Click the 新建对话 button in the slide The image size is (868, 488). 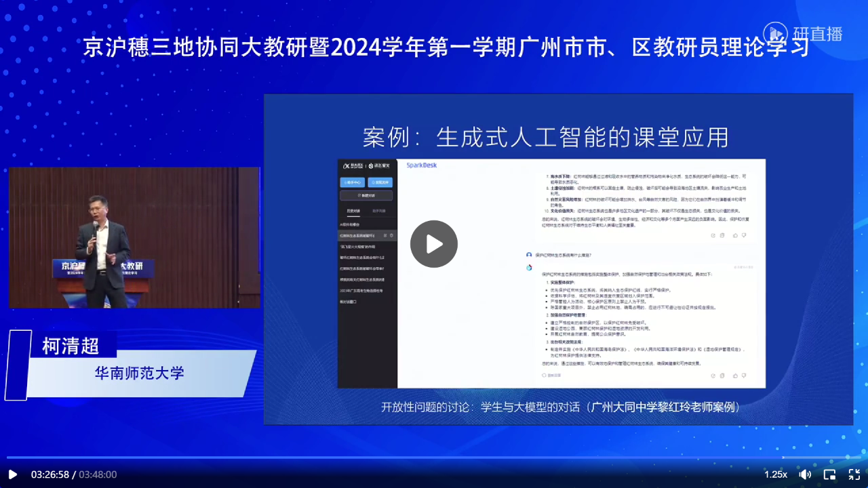point(366,195)
